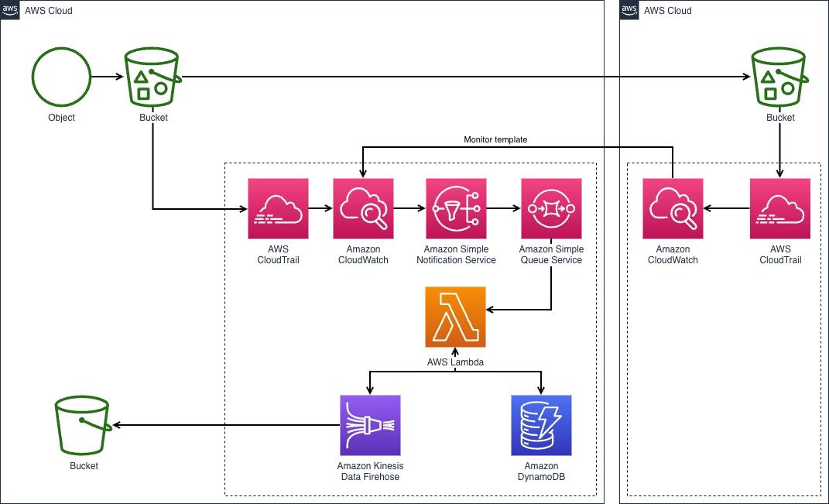Click the 'Amazon DynamoDB' text label

541,471
